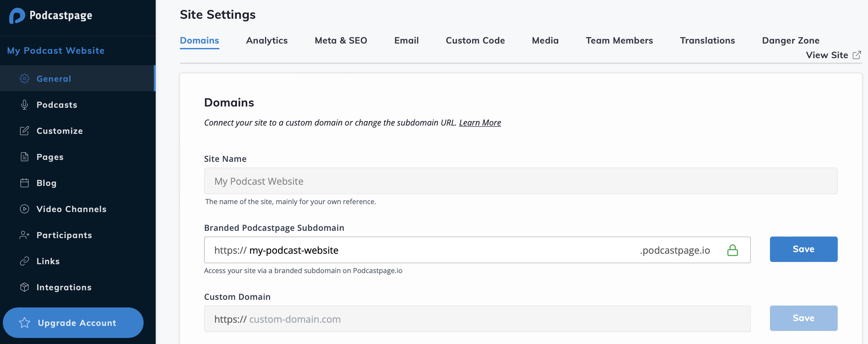Image resolution: width=868 pixels, height=344 pixels.
Task: Switch to the Translations tab
Action: [x=707, y=40]
